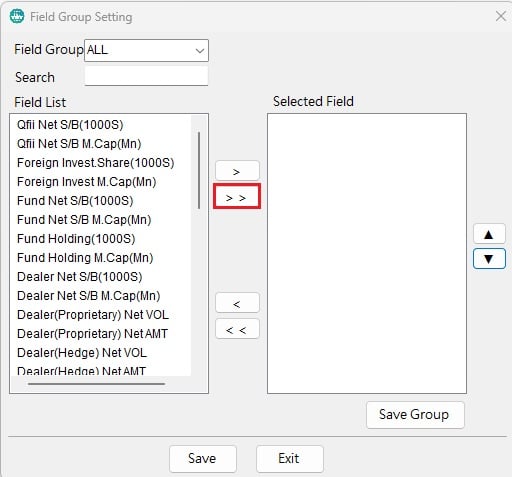Click the Save button

tap(203, 459)
